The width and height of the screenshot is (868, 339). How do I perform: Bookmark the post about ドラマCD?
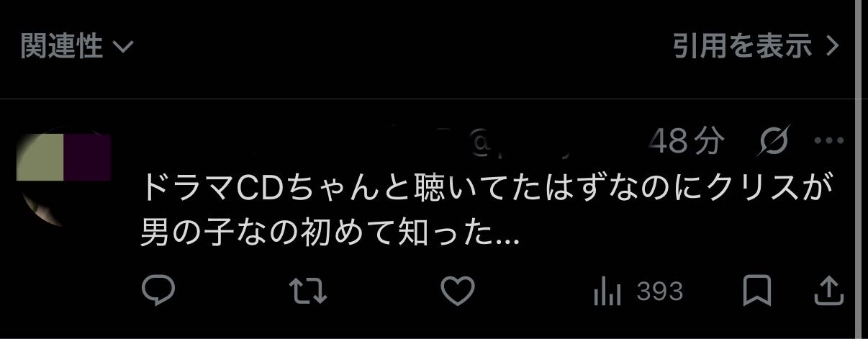[x=756, y=291]
